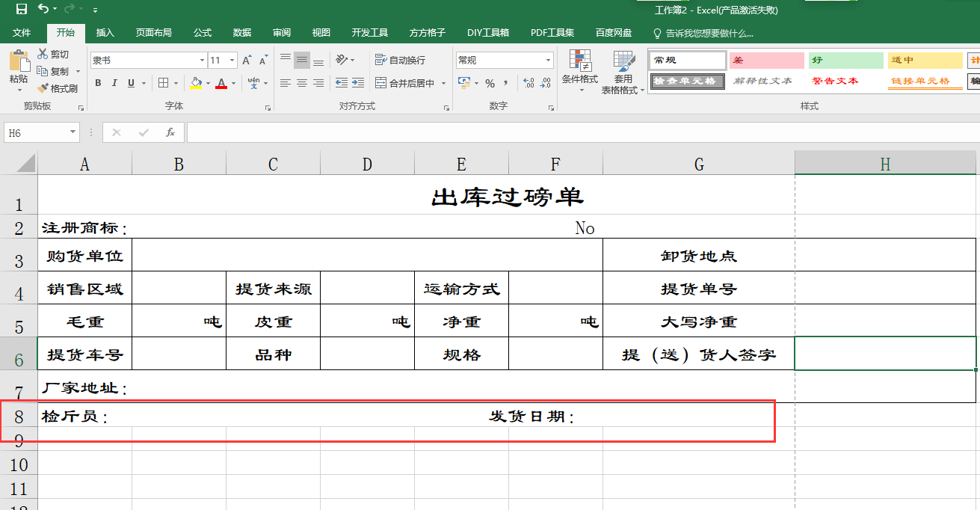This screenshot has height=510, width=980.
Task: Toggle Center horizontal alignment
Action: (302, 83)
